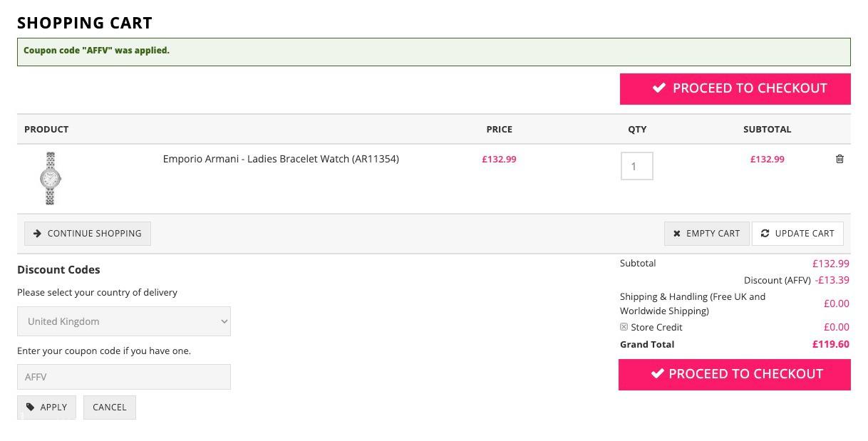Click the Shipping & Handling label text

693,303
